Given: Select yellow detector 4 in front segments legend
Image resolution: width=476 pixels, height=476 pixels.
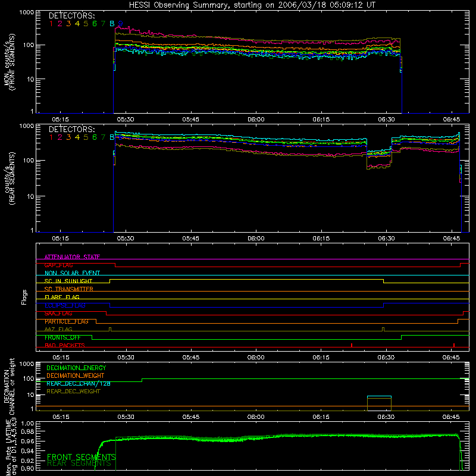Looking at the screenshot, I should (x=77, y=24).
